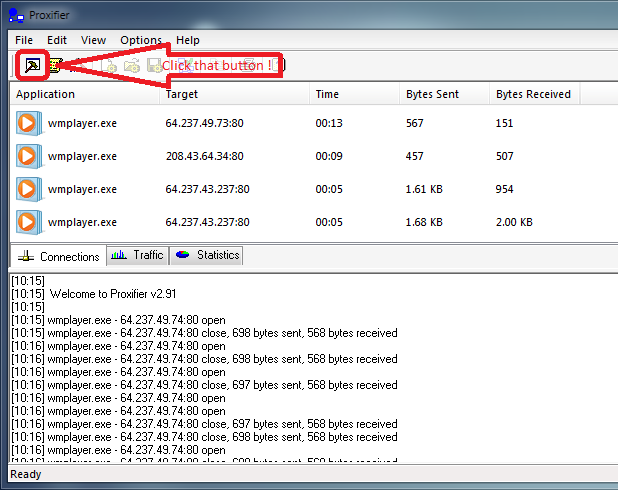Image resolution: width=618 pixels, height=490 pixels.
Task: Select the target 64.237.49.73:80
Action: point(204,123)
